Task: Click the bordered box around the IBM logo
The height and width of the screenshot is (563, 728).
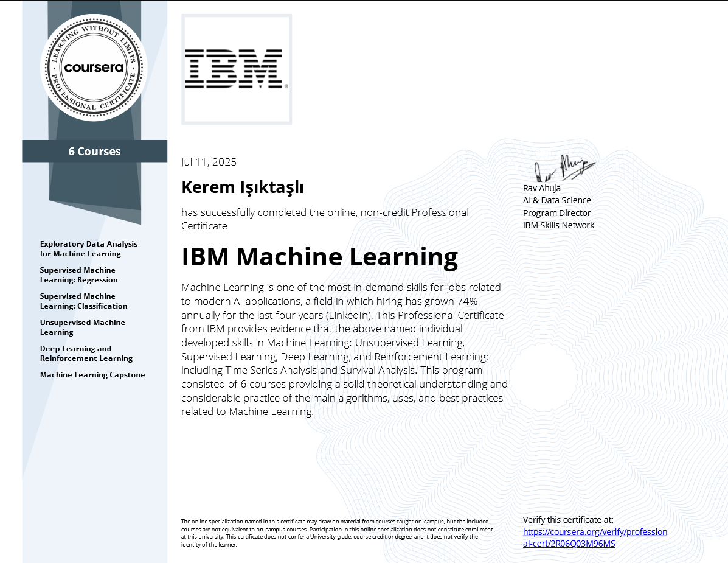Action: [x=237, y=69]
